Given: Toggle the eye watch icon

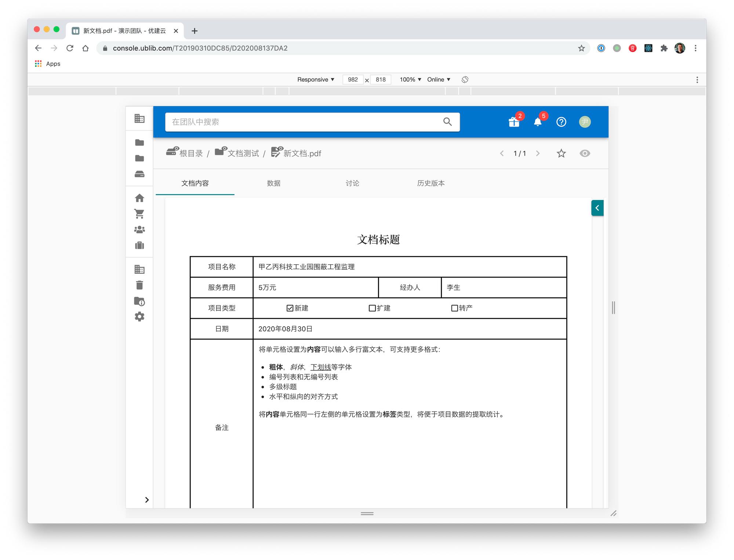Looking at the screenshot, I should click(585, 153).
